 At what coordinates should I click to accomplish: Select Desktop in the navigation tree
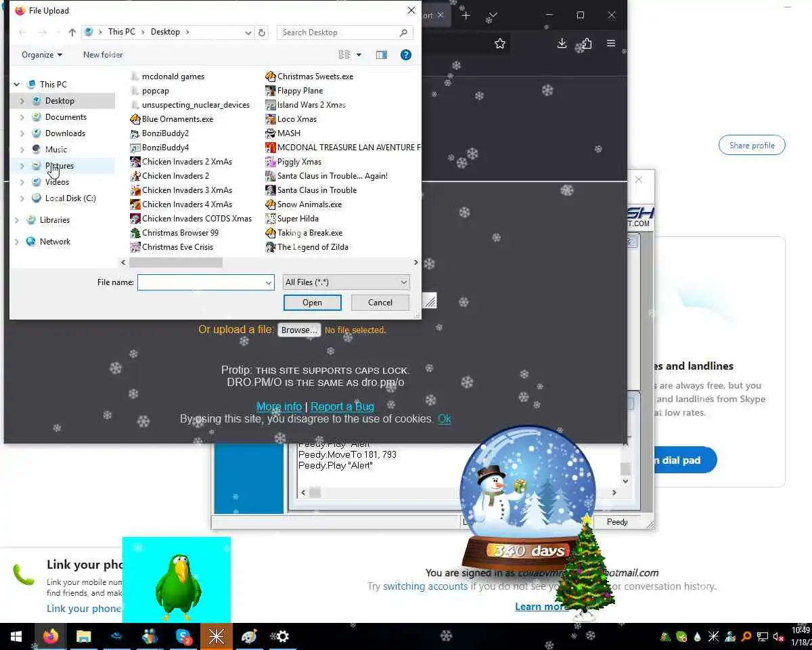pyautogui.click(x=60, y=101)
